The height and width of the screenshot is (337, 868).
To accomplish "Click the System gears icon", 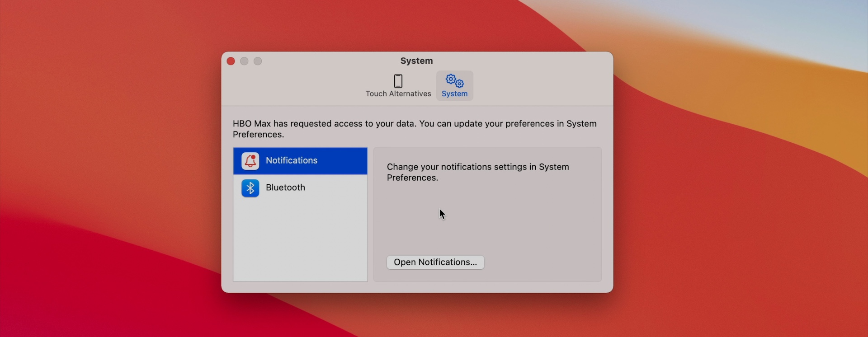I will [454, 81].
